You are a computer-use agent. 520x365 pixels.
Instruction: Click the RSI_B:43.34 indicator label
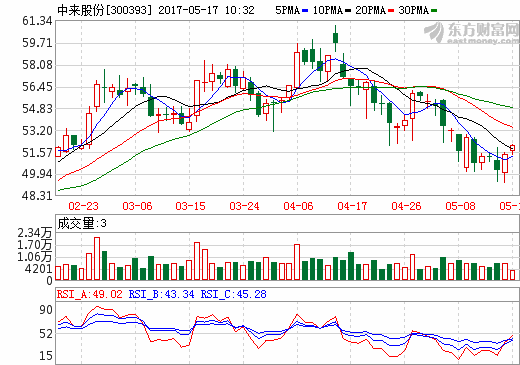(162, 294)
